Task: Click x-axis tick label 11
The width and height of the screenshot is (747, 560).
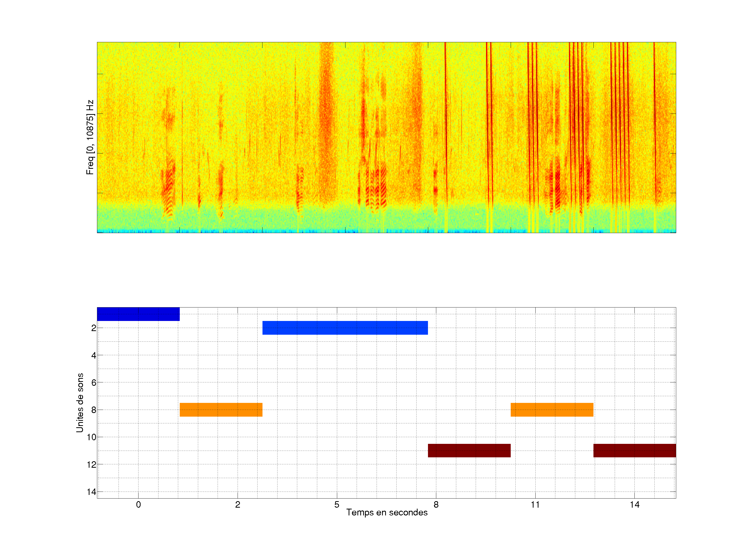Action: click(x=535, y=505)
